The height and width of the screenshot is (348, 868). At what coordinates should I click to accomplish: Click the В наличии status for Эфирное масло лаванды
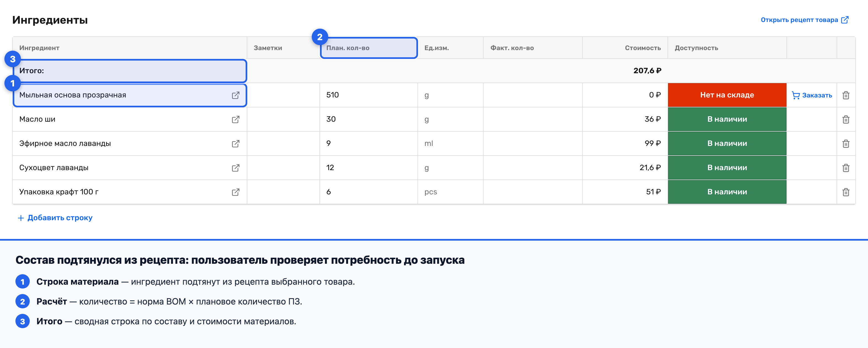(x=727, y=143)
